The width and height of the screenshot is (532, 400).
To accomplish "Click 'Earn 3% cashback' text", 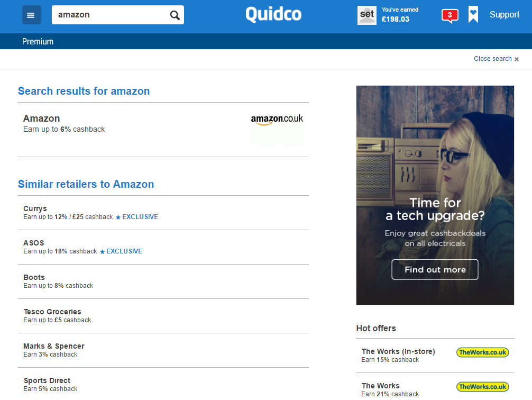I will tap(50, 354).
